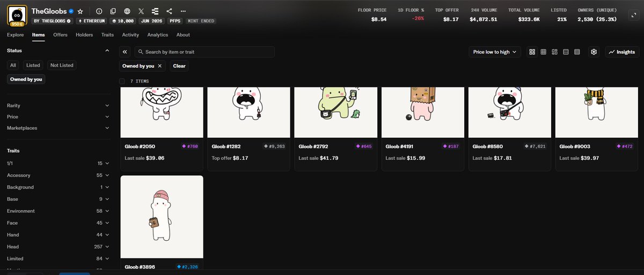The image size is (644, 275).
Task: Select all 7 items checkbox
Action: pyautogui.click(x=122, y=81)
